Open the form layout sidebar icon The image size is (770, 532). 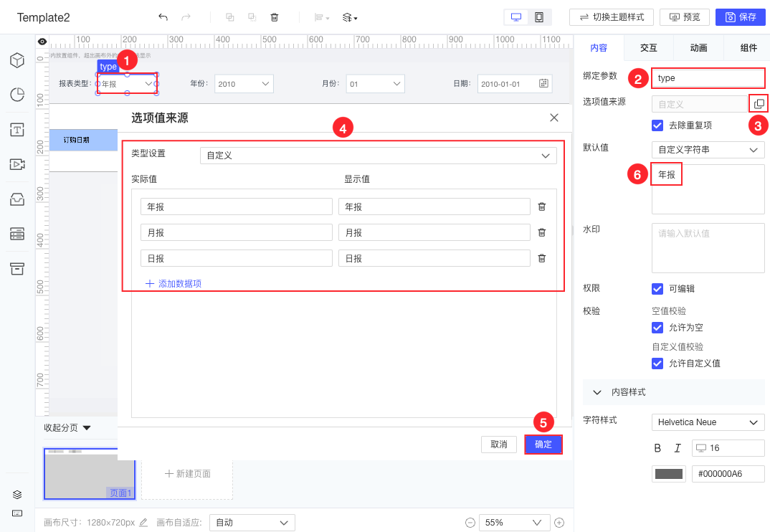[17, 234]
